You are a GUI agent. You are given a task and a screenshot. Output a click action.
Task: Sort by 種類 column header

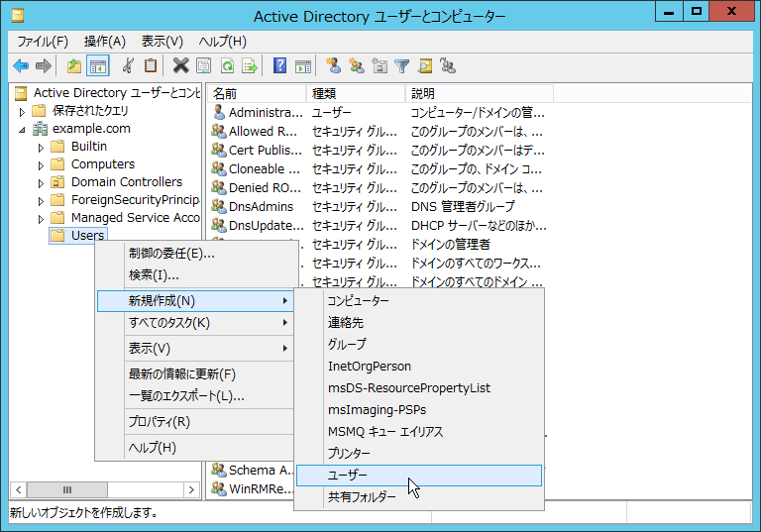pyautogui.click(x=357, y=94)
